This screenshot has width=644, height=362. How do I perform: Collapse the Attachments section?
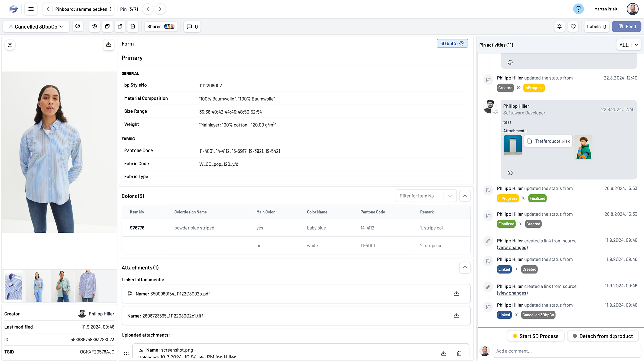[x=465, y=267]
